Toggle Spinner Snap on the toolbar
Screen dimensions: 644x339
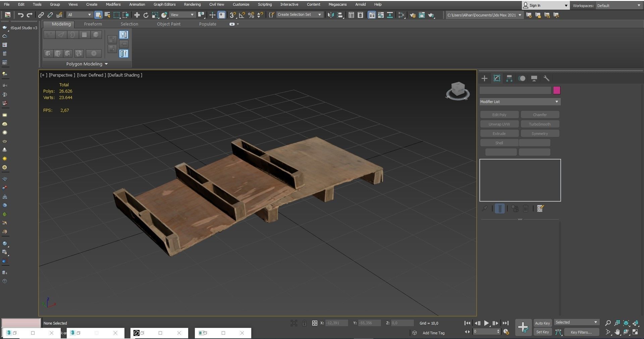click(260, 15)
